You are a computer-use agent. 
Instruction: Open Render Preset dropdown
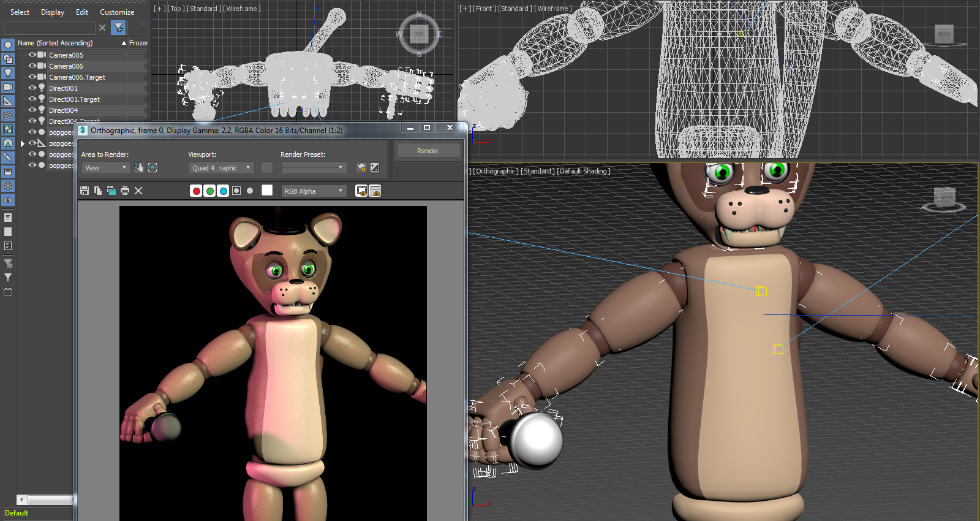(314, 167)
